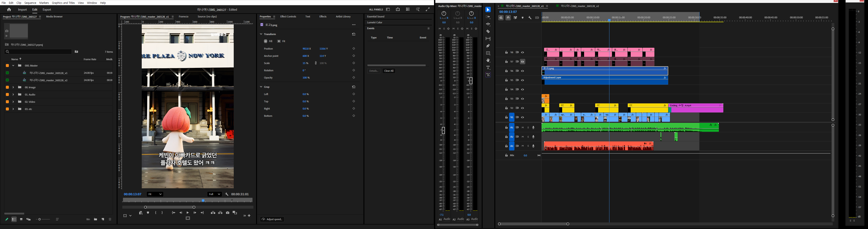Screen dimensions: 868x229
Task: Click the Lift icon in the Program monitor
Action: (x=213, y=212)
